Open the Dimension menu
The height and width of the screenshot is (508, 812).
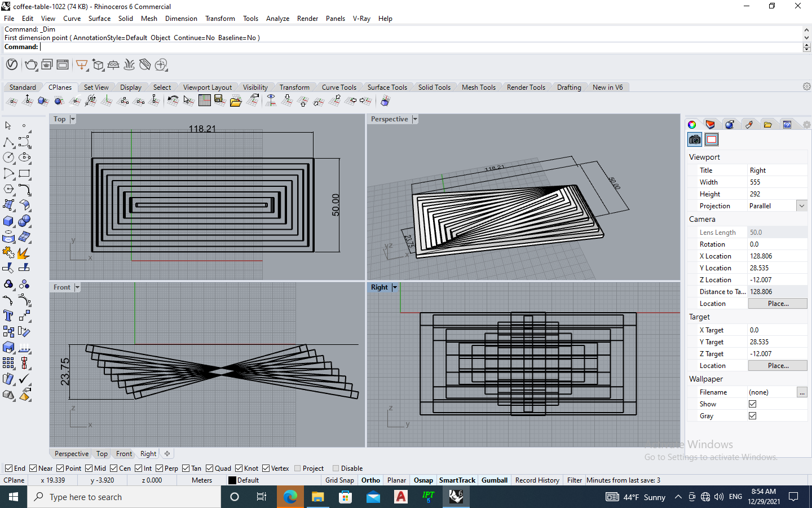tap(180, 19)
